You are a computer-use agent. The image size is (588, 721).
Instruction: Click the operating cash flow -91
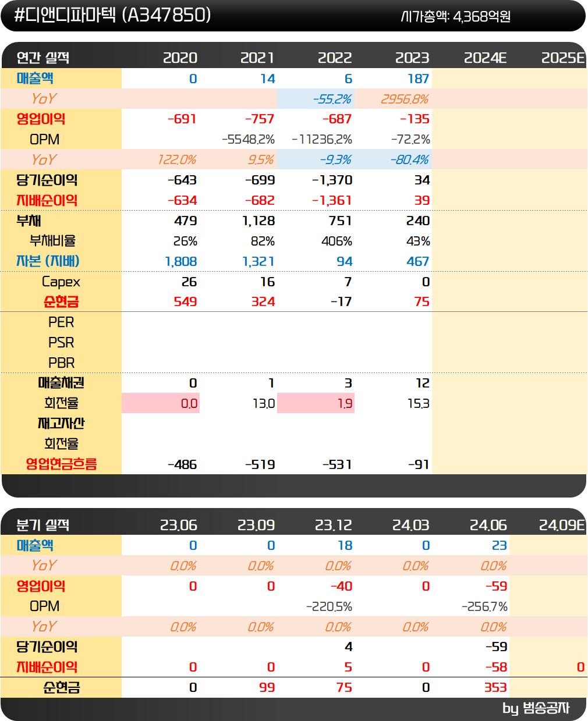[x=419, y=465]
